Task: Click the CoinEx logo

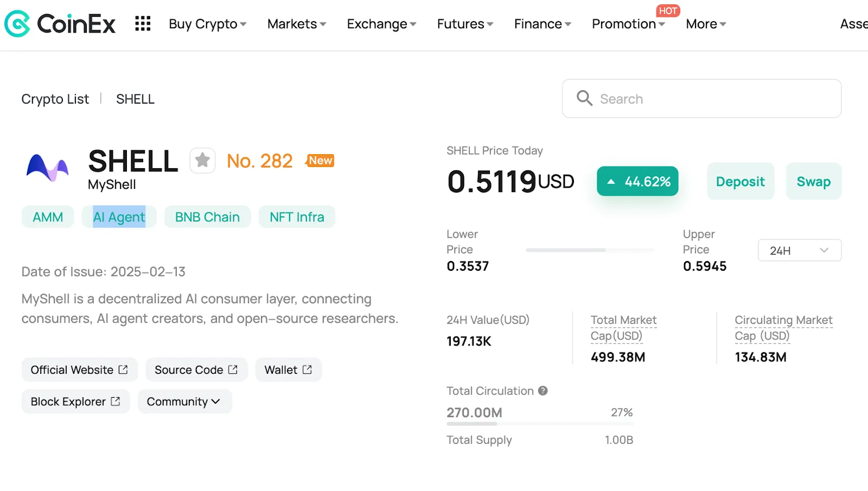Action: coord(60,24)
